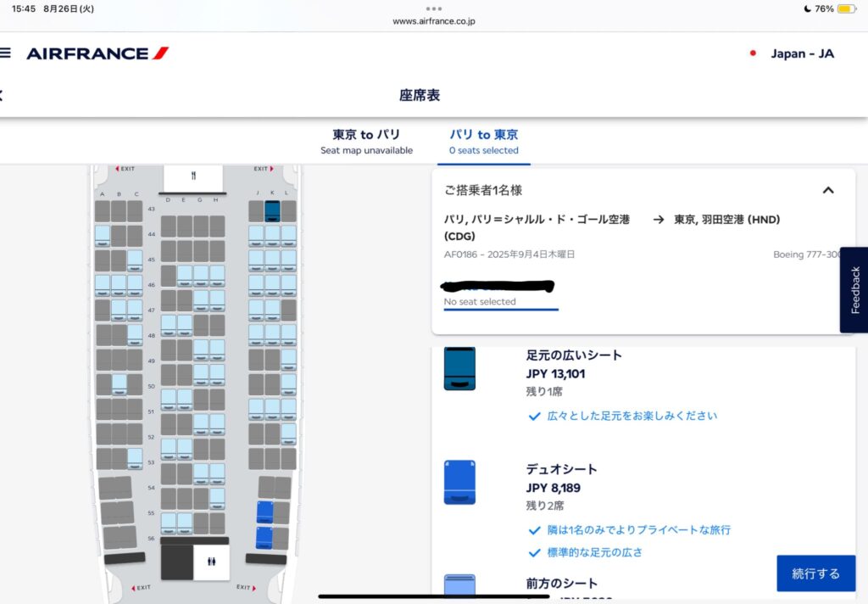The height and width of the screenshot is (604, 868).
Task: Pick the blue Duo seat in row 56
Action: click(x=265, y=537)
